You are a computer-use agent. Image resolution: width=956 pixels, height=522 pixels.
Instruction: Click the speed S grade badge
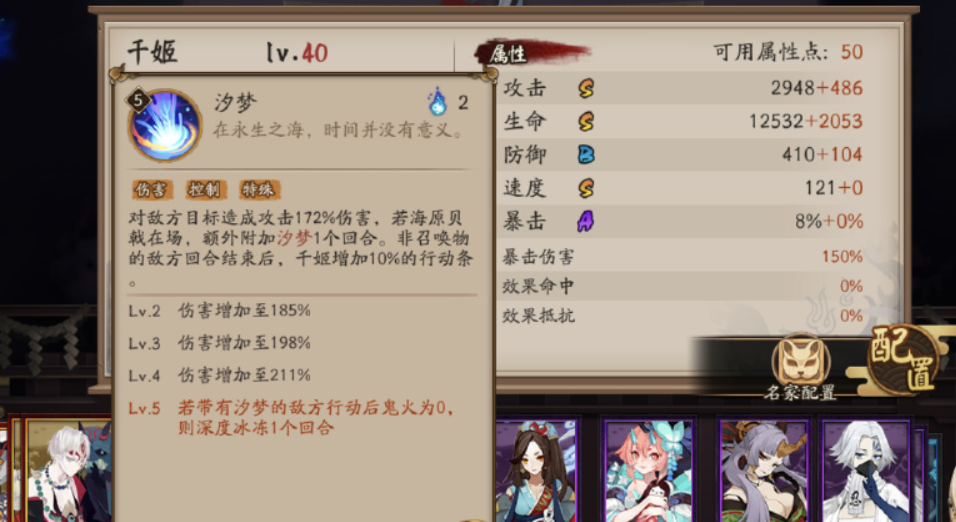click(x=586, y=188)
